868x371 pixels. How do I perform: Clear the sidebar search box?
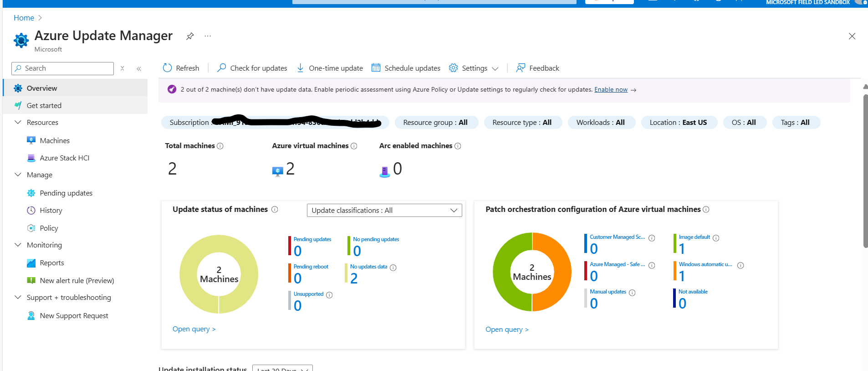point(123,68)
